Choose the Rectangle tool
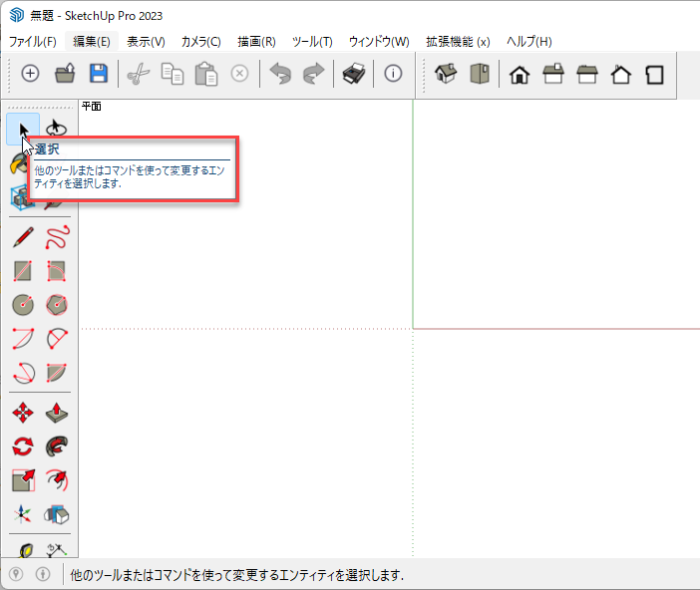 [23, 271]
